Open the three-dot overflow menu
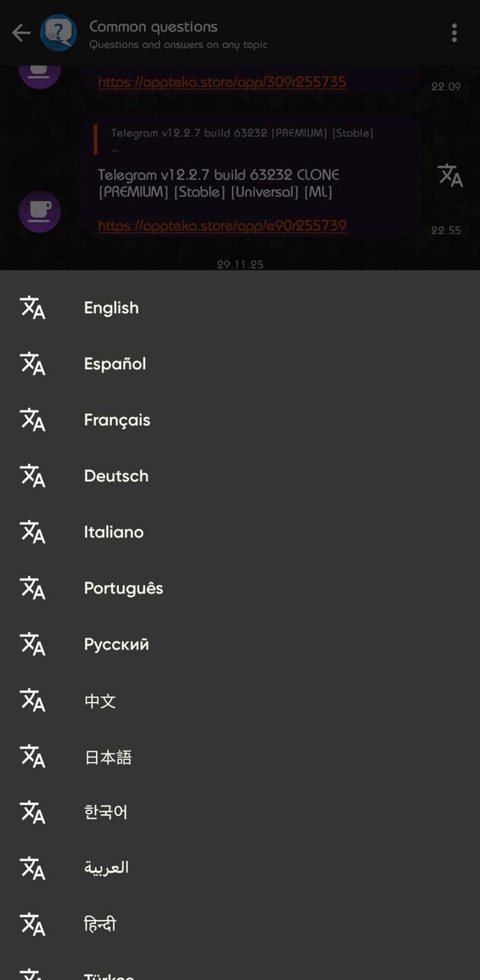The width and height of the screenshot is (480, 980). pos(455,32)
